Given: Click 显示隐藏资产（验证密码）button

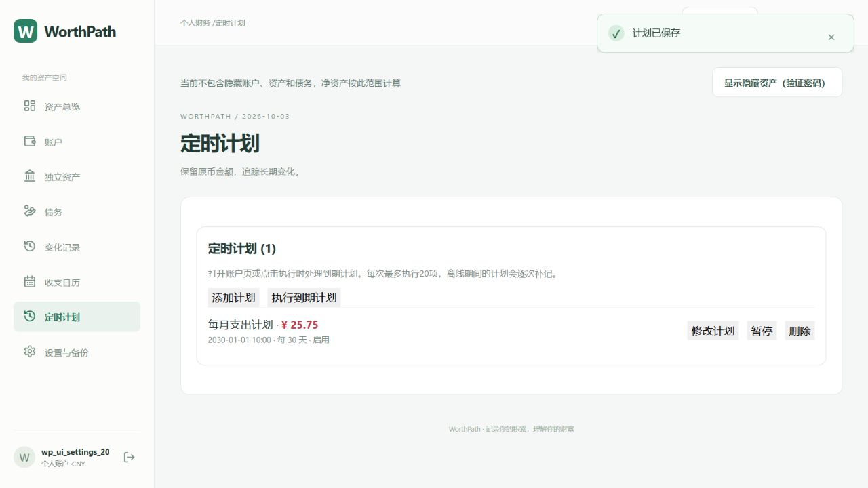Looking at the screenshot, I should [x=777, y=82].
